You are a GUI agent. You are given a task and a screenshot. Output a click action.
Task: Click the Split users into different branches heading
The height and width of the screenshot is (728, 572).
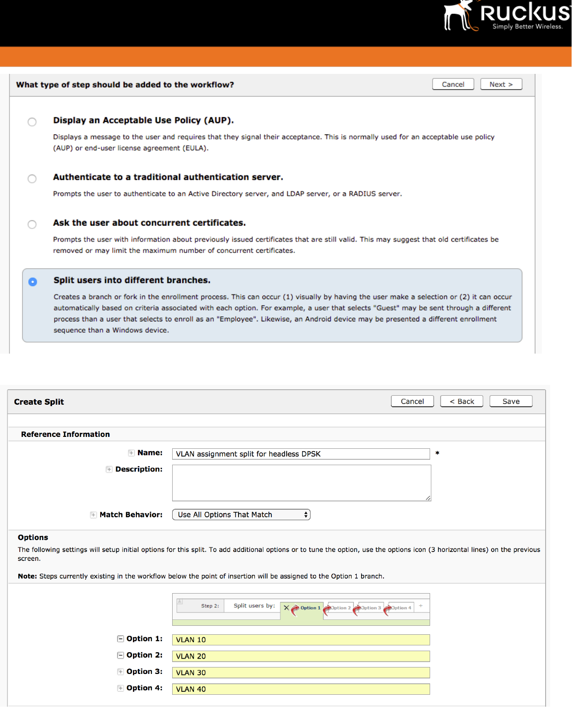tap(132, 280)
